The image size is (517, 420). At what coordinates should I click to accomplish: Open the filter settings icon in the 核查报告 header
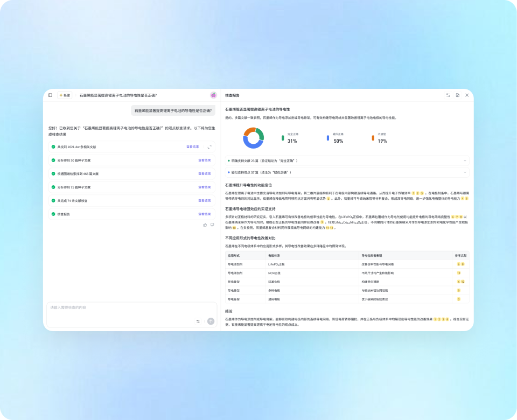pyautogui.click(x=448, y=95)
